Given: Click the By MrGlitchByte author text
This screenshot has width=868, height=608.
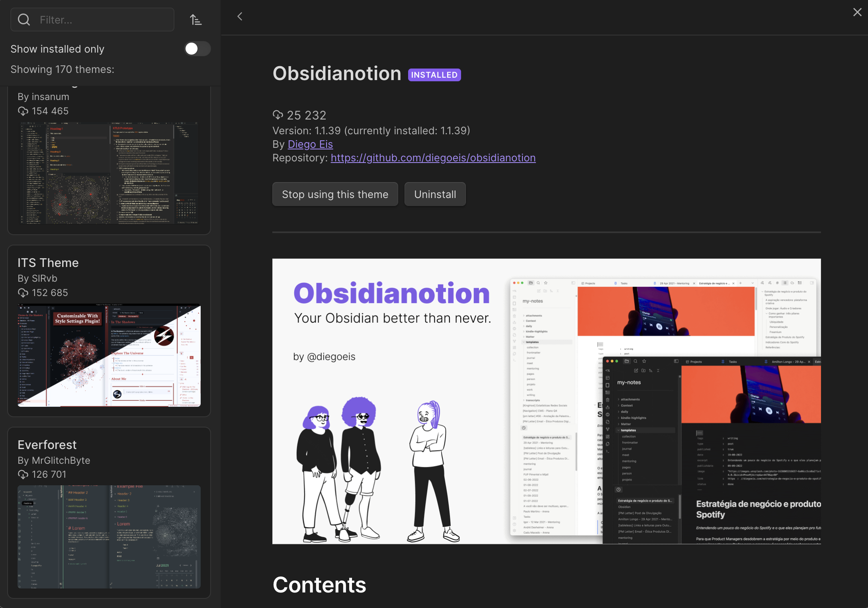Looking at the screenshot, I should [x=54, y=461].
